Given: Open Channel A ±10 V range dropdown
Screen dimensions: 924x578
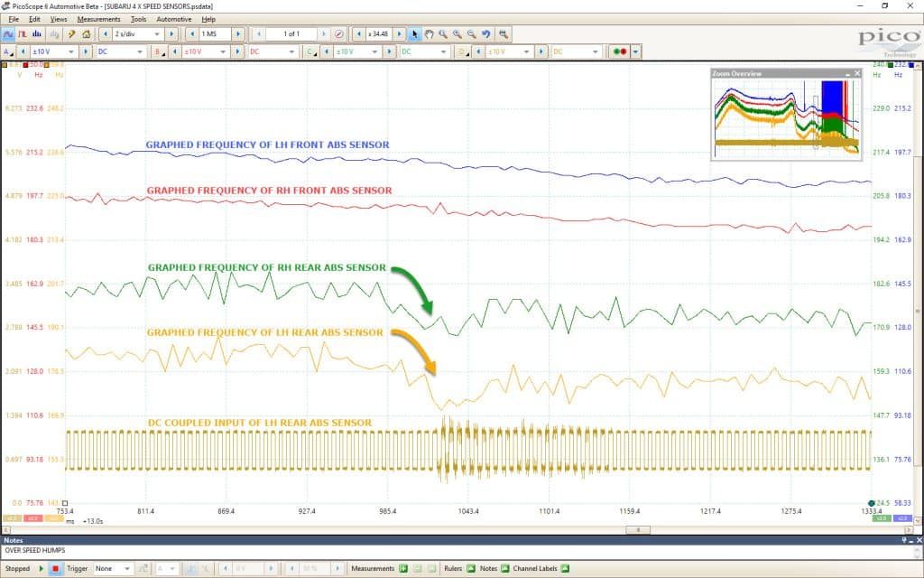Looking at the screenshot, I should pos(54,51).
